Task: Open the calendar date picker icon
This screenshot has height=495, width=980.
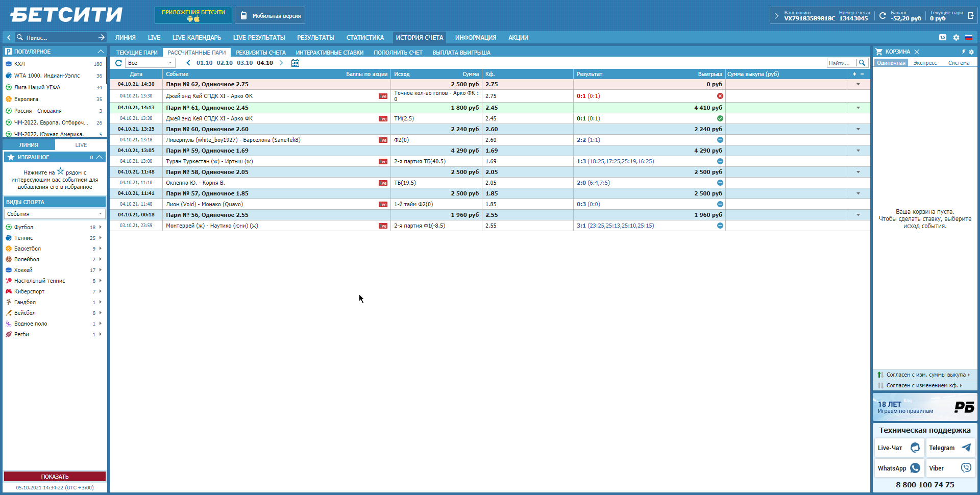Action: tap(295, 63)
